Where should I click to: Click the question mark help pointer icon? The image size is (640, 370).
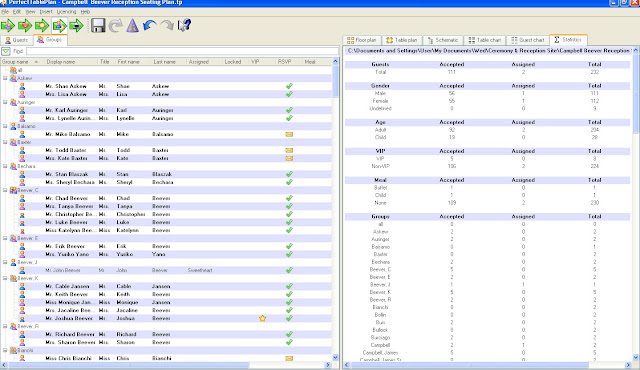[x=184, y=25]
